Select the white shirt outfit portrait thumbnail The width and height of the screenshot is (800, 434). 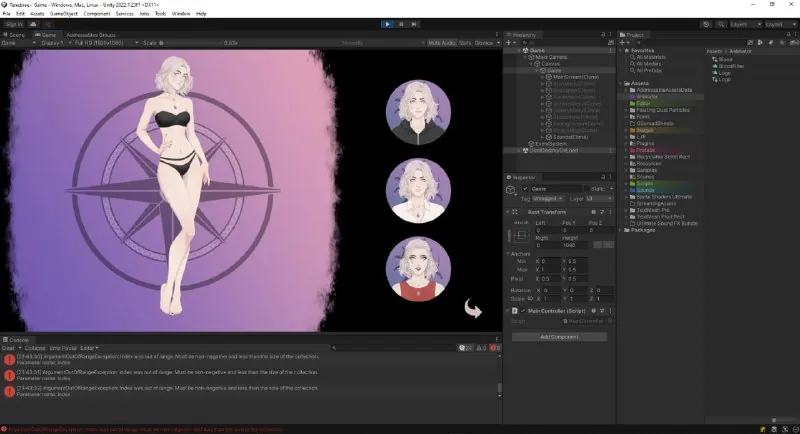[418, 191]
